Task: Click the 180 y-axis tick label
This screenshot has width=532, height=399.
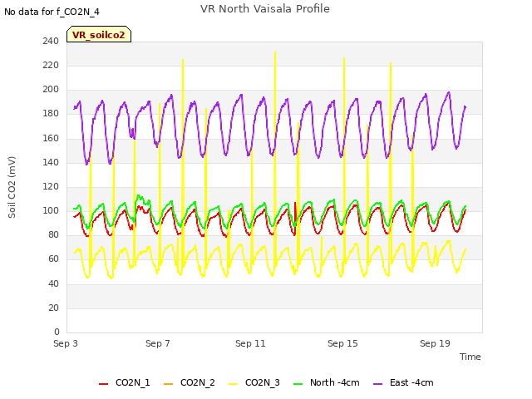Action: 51,114
